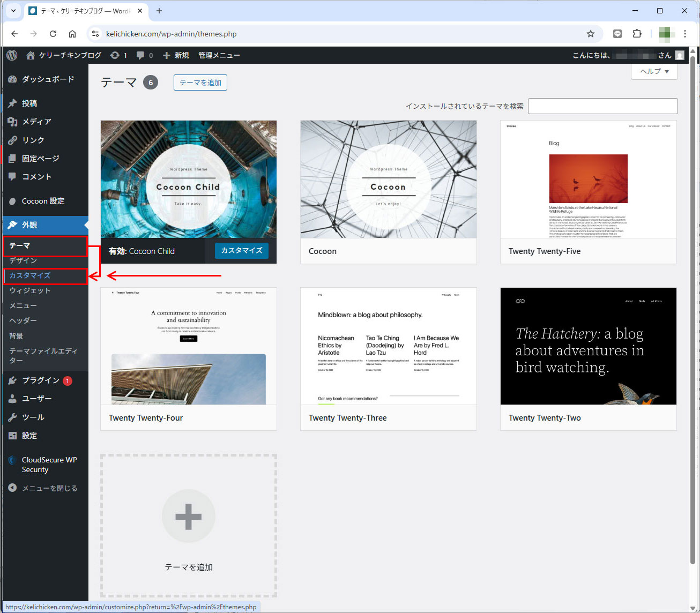Click the plus icon for 新規
This screenshot has width=700, height=613.
pyautogui.click(x=166, y=55)
